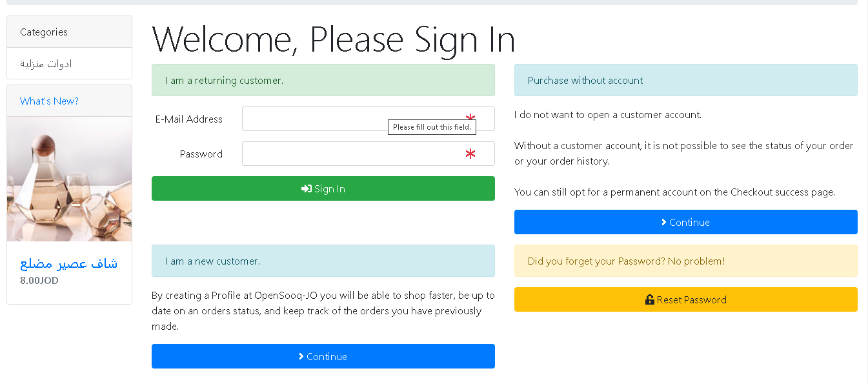The width and height of the screenshot is (868, 384).
Task: Click the yellow Reset Password button
Action: click(x=686, y=299)
